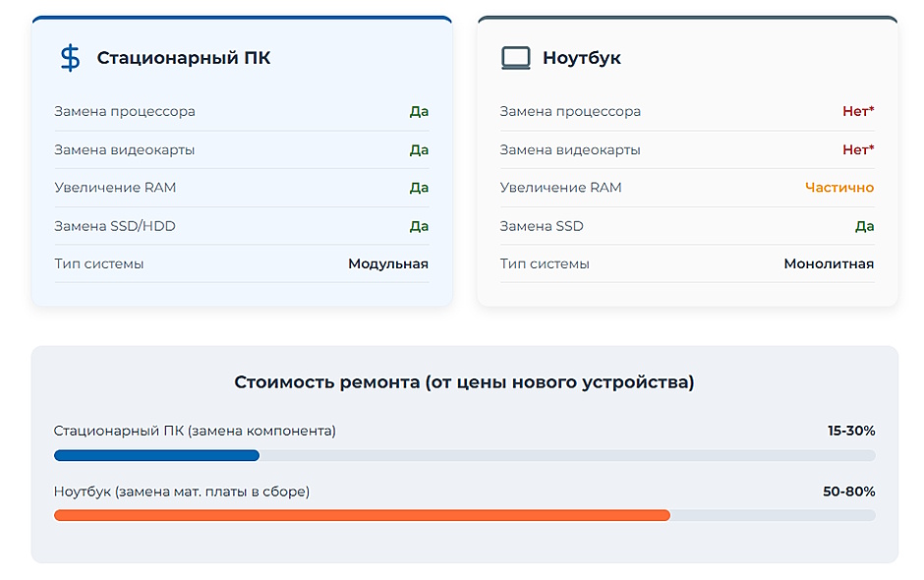Image resolution: width=924 pixels, height=580 pixels.
Task: Click the blue Стационарный ПК repair cost bar
Action: pyautogui.click(x=156, y=455)
